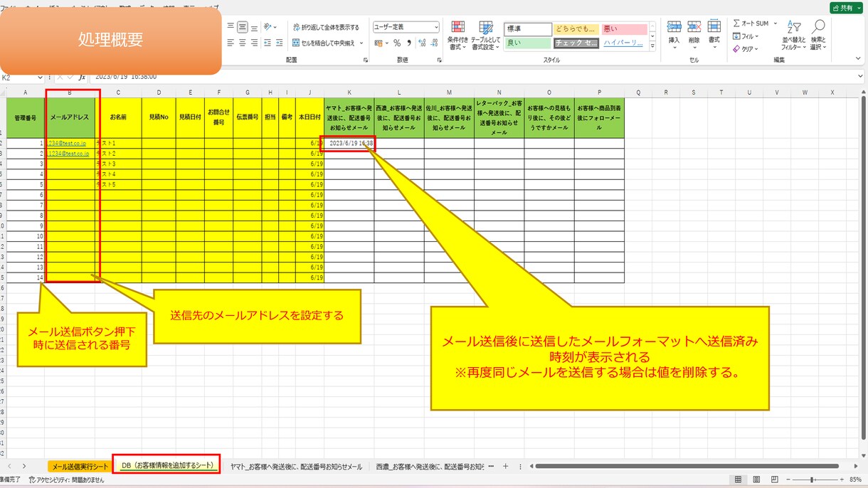Add a new sheet with plus button
The height and width of the screenshot is (488, 868).
(x=505, y=467)
